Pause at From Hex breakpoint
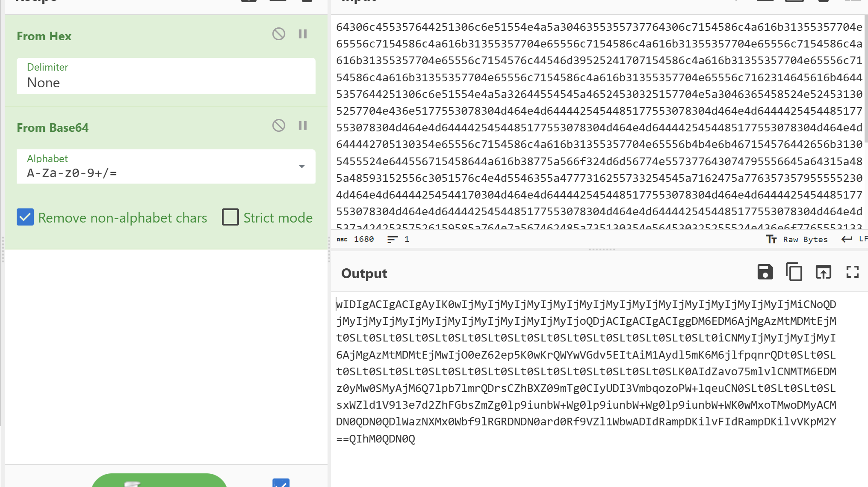Screen dimensions: 868x487 [x=303, y=34]
